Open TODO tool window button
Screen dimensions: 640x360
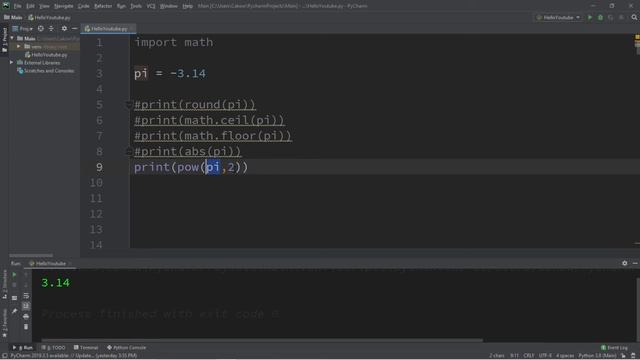53,348
